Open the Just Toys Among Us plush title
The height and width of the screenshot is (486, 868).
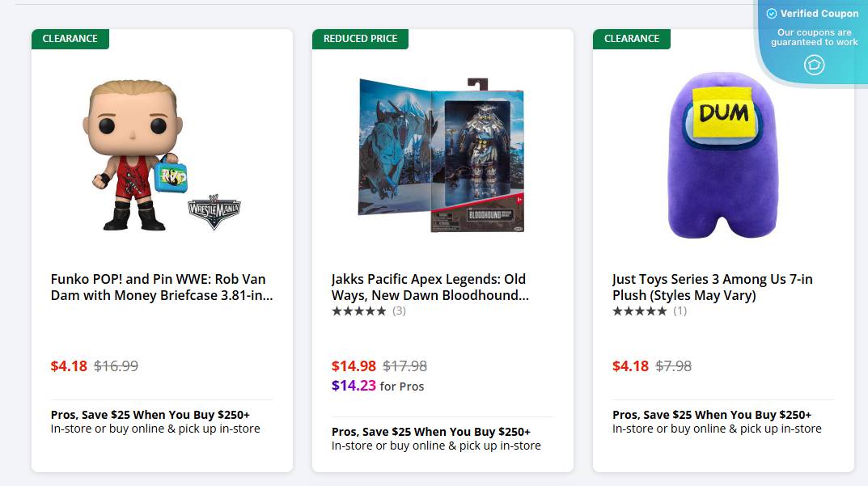tap(712, 287)
